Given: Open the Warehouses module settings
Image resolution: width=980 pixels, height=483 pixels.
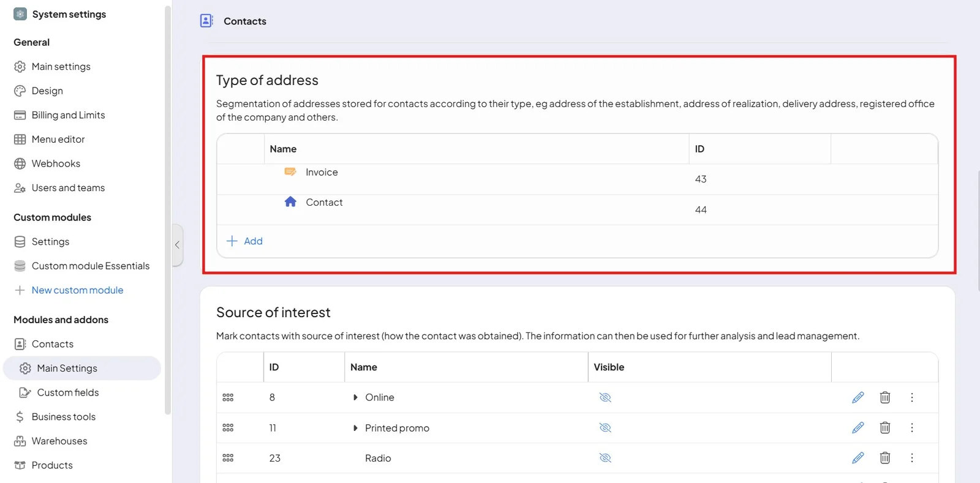Looking at the screenshot, I should pyautogui.click(x=59, y=441).
